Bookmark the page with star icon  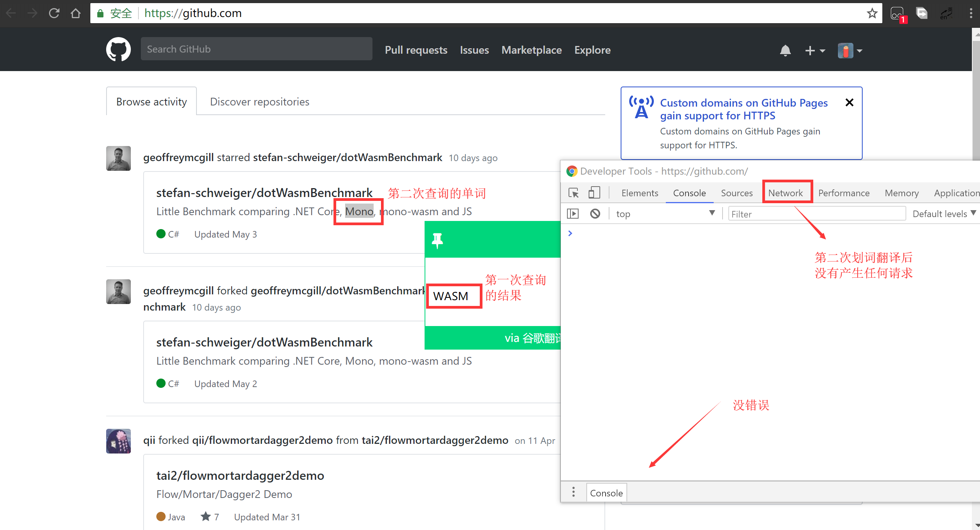pyautogui.click(x=872, y=13)
